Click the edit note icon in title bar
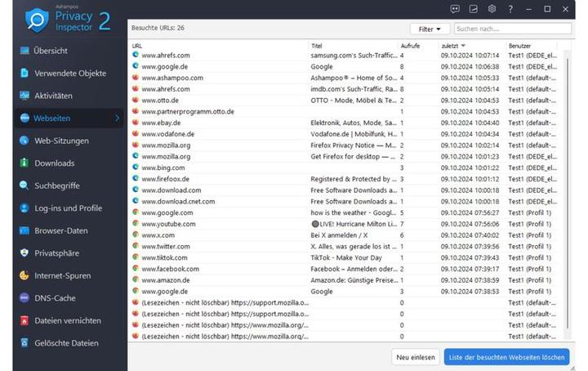 point(473,9)
